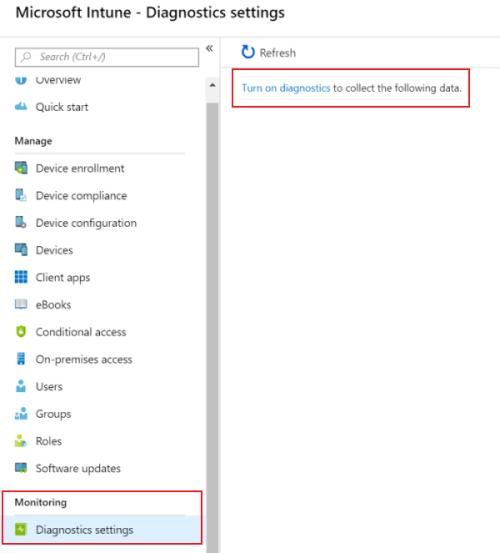Click the Device compliance icon
This screenshot has height=553, width=500.
21,195
